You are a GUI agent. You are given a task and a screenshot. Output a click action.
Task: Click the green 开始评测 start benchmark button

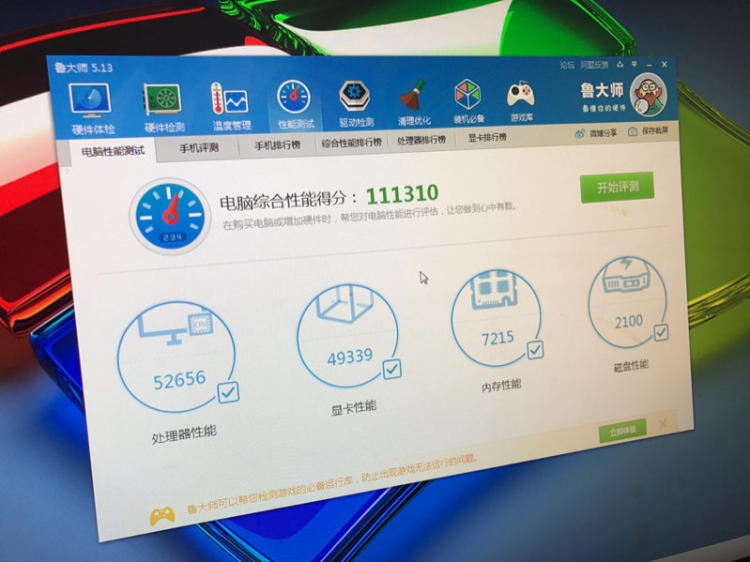(x=617, y=187)
